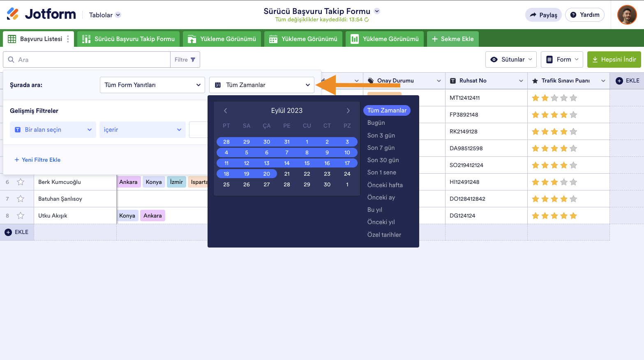Click the Ara search field
Image resolution: width=644 pixels, height=360 pixels.
87,60
